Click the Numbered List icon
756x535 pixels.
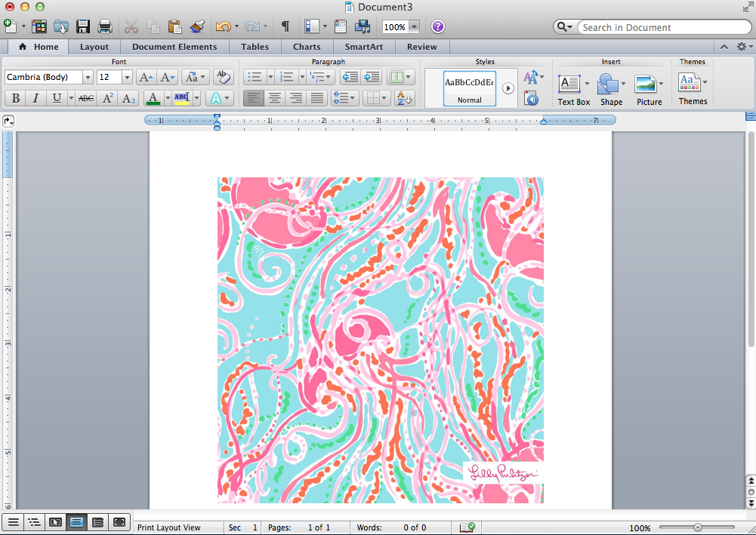click(x=286, y=77)
